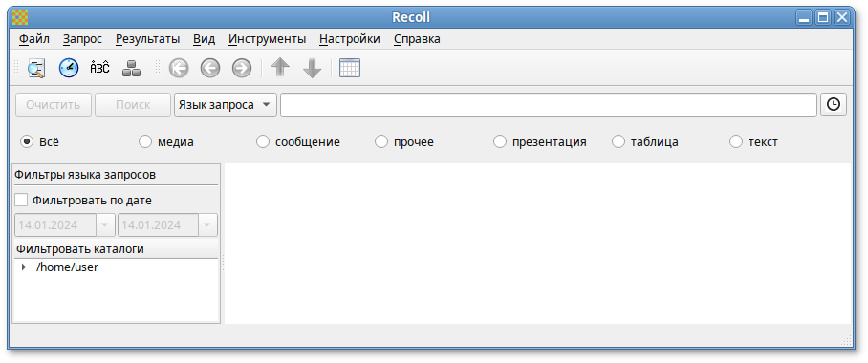Open the advanced search dialog icon
This screenshot has height=363, width=868.
36,68
